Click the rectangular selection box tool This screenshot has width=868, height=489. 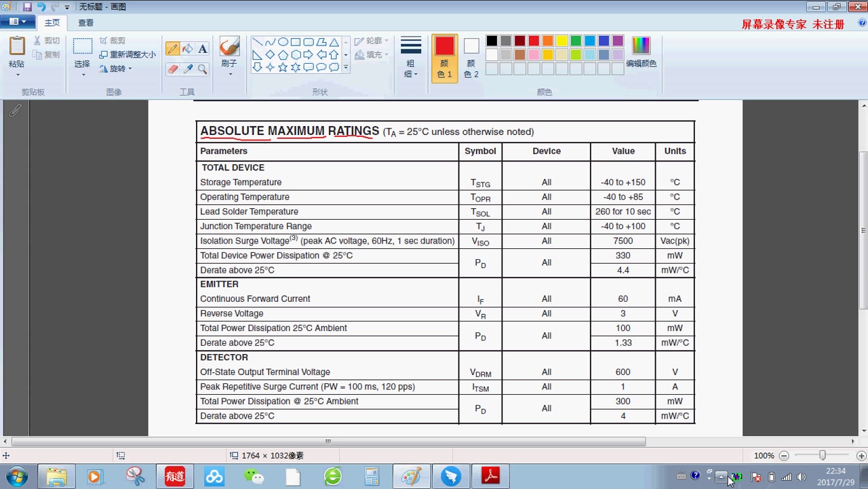point(83,46)
